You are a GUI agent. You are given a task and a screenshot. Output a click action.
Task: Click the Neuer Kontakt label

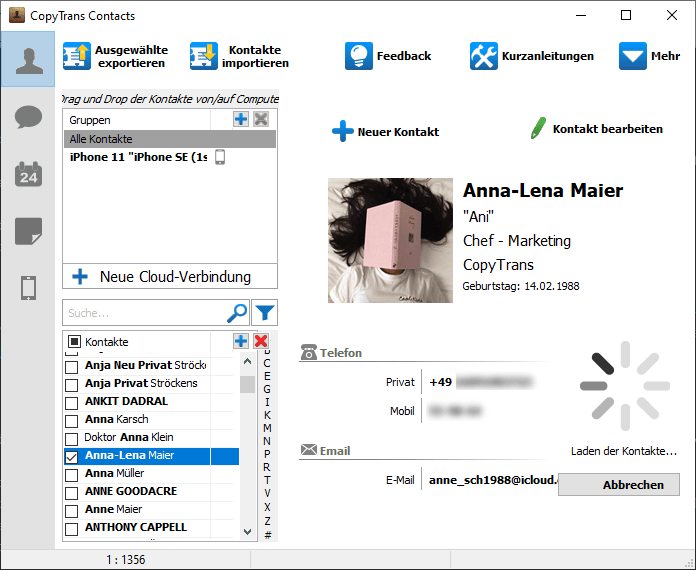tap(398, 132)
